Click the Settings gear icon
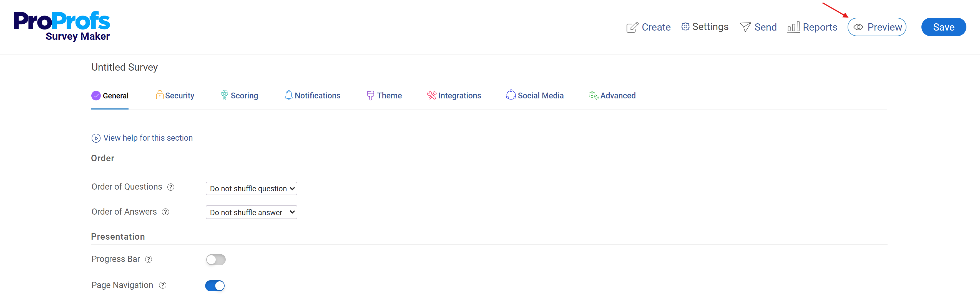This screenshot has width=980, height=298. pos(685,27)
